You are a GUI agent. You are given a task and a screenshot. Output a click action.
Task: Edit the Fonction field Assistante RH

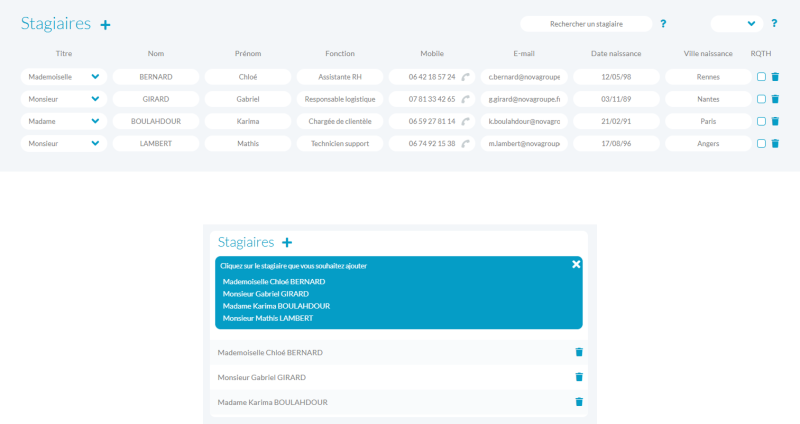tap(340, 77)
